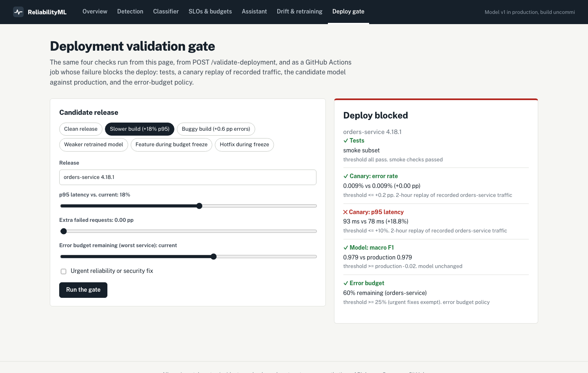Viewport: 588px width, 373px height.
Task: Select the Deploy gate tab
Action: click(x=348, y=11)
